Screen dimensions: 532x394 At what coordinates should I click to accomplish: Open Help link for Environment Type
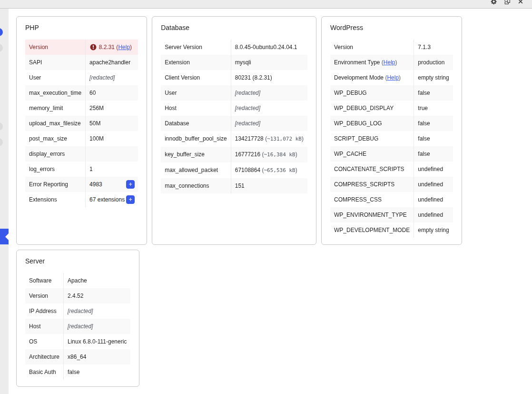tap(389, 62)
